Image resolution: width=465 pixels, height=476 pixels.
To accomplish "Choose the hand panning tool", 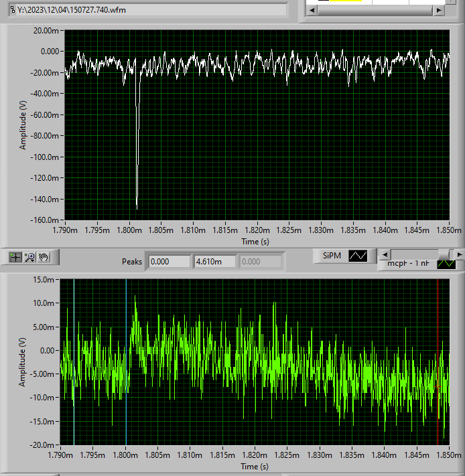I will 44,256.
